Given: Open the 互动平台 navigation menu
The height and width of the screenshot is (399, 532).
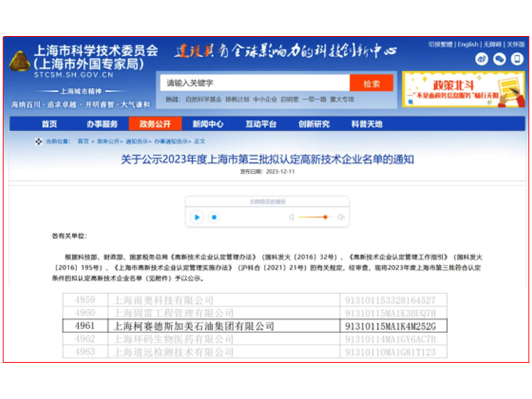Looking at the screenshot, I should [261, 124].
